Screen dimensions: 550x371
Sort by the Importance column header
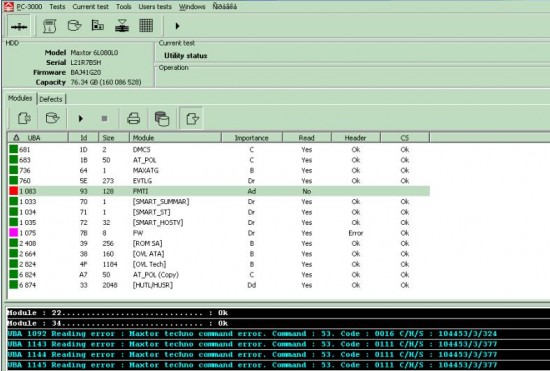click(252, 138)
